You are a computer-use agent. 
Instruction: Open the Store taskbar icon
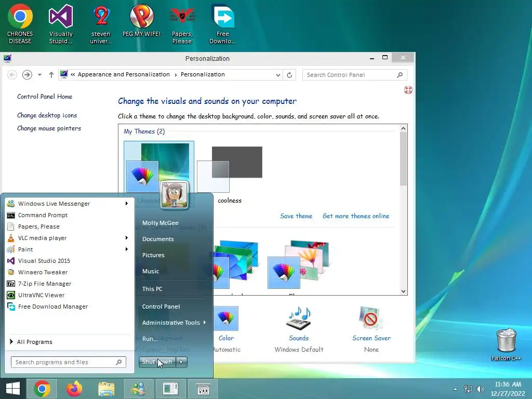203,389
